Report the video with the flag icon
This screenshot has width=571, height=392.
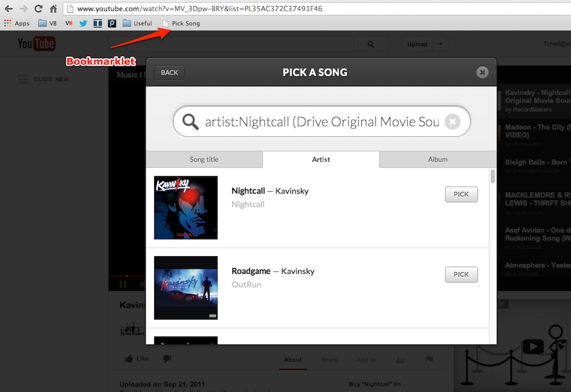429,359
